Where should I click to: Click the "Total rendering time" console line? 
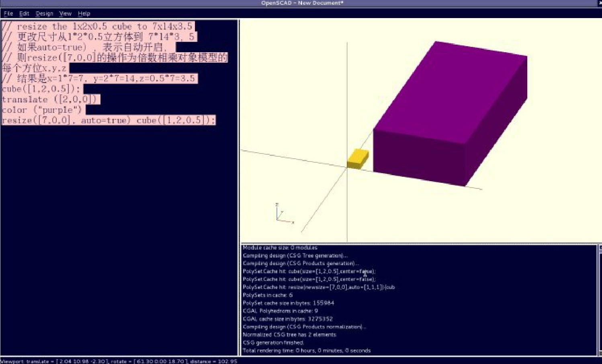[306, 350]
